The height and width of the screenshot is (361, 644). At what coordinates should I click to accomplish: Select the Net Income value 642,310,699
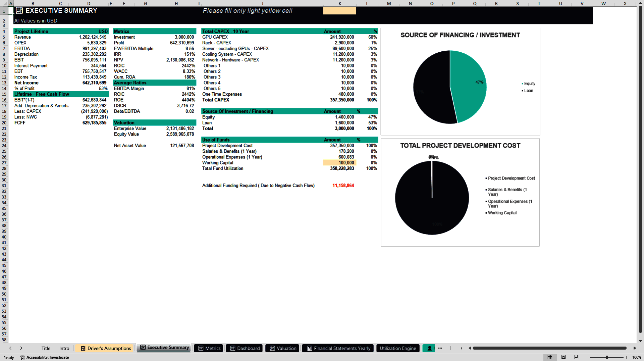pos(89,83)
